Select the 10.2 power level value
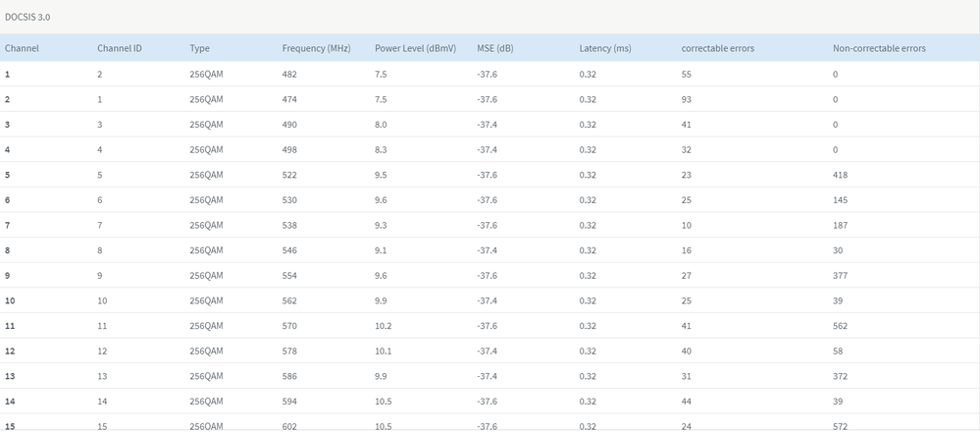The width and height of the screenshot is (980, 432). click(x=384, y=326)
